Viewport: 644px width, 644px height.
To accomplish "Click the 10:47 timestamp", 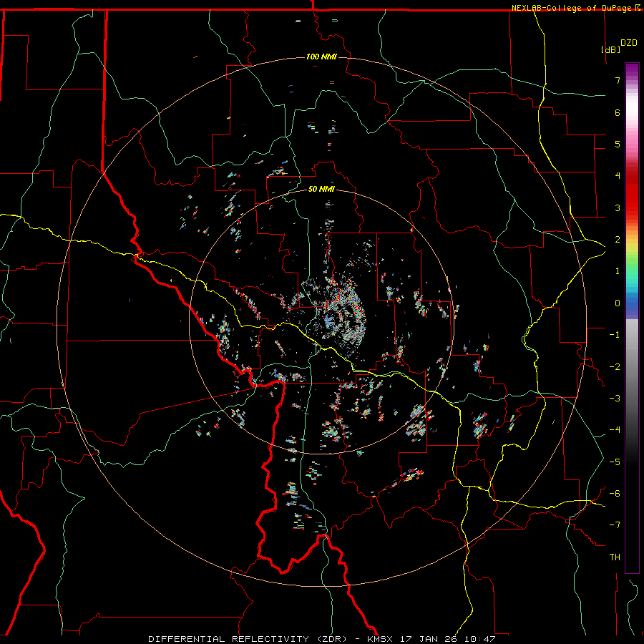I will point(480,639).
